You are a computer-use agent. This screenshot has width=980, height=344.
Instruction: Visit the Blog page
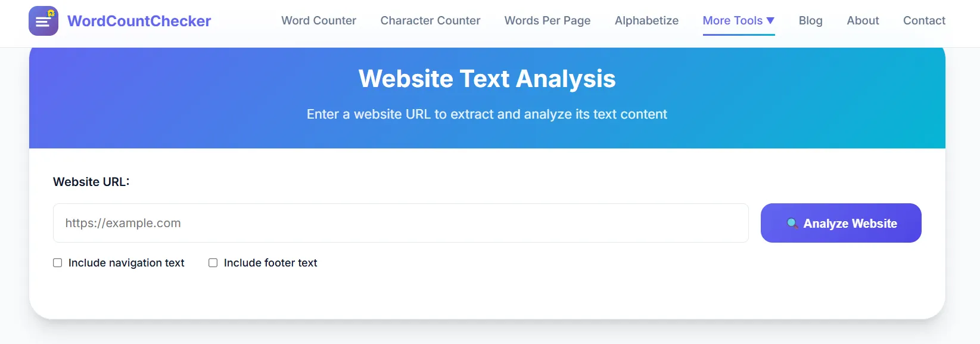click(x=811, y=20)
